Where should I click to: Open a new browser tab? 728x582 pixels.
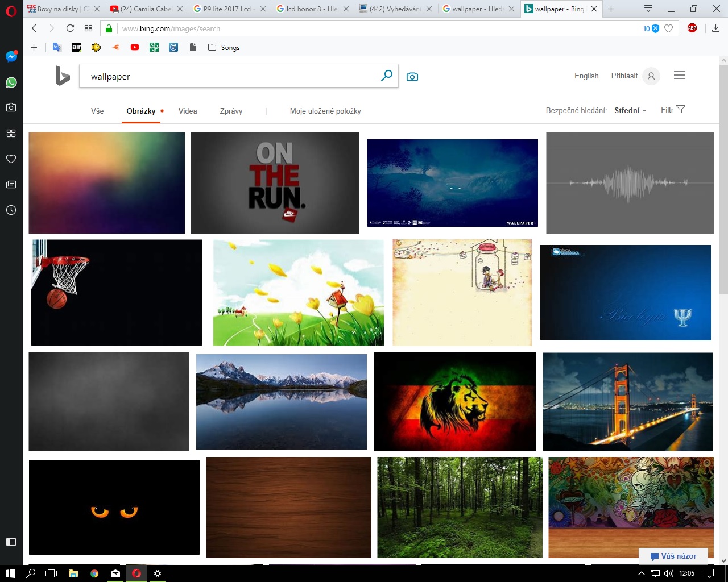click(611, 9)
